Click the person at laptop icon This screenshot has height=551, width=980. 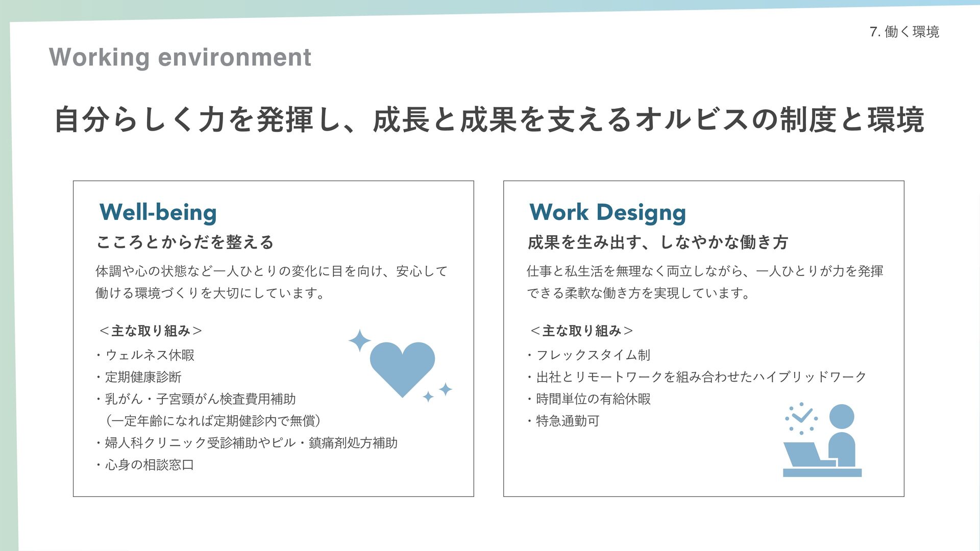822,440
